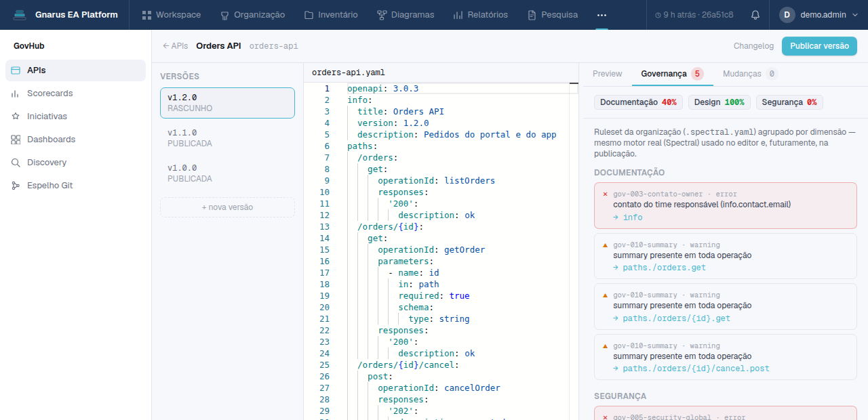Image resolution: width=868 pixels, height=420 pixels.
Task: Click the Scorecards chart icon in sidebar
Action: point(16,93)
